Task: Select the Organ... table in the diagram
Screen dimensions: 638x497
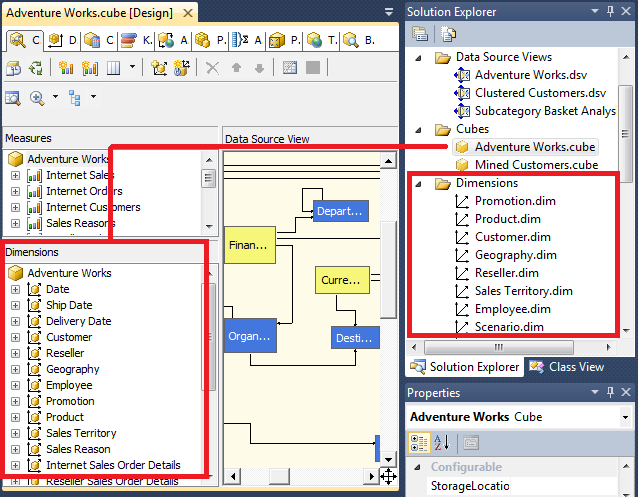Action: tap(250, 336)
